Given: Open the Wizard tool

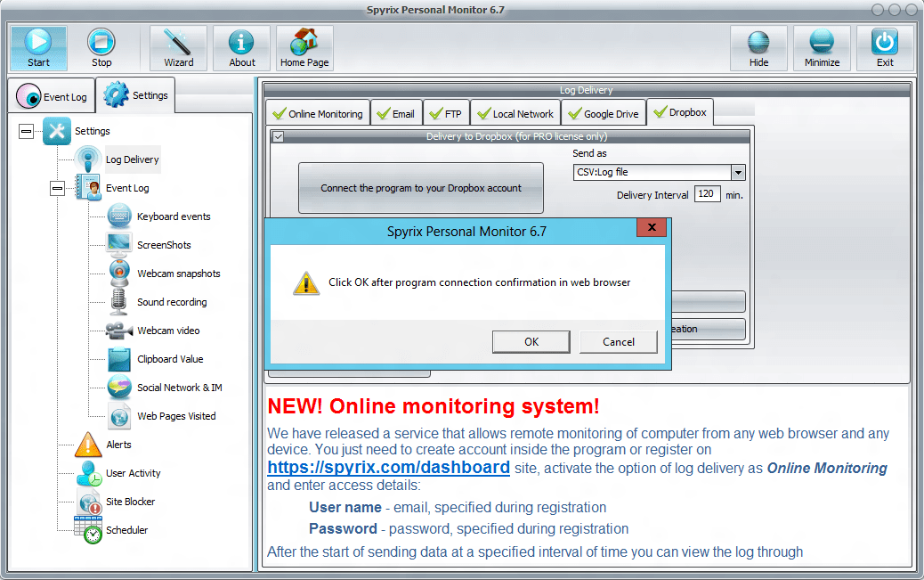Looking at the screenshot, I should (178, 48).
